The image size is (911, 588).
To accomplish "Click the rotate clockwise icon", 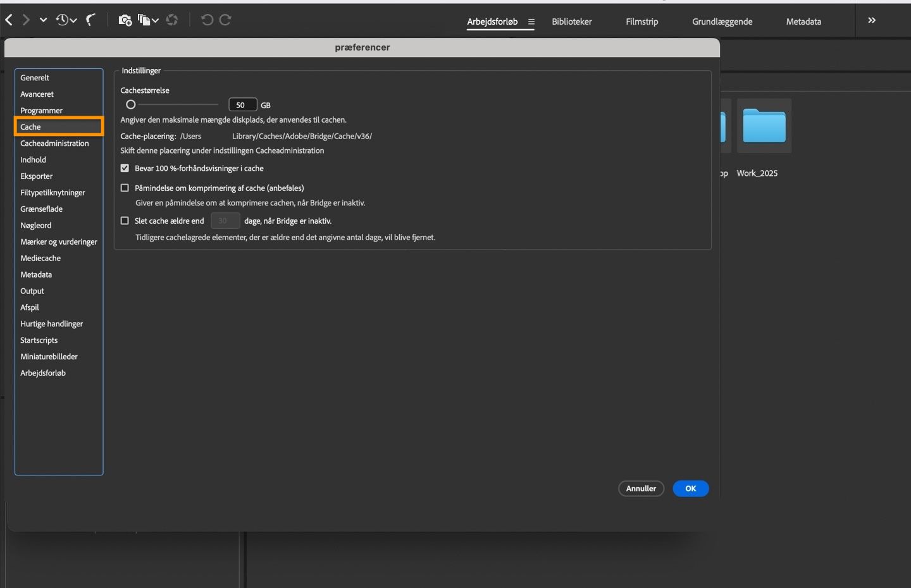I will [225, 20].
